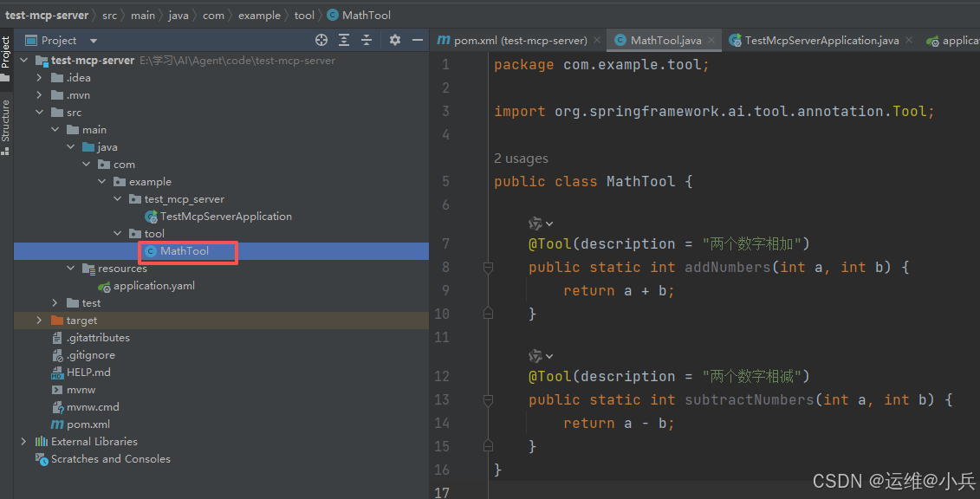Open Project panel settings gear
Image resolution: width=980 pixels, height=499 pixels.
(x=395, y=40)
